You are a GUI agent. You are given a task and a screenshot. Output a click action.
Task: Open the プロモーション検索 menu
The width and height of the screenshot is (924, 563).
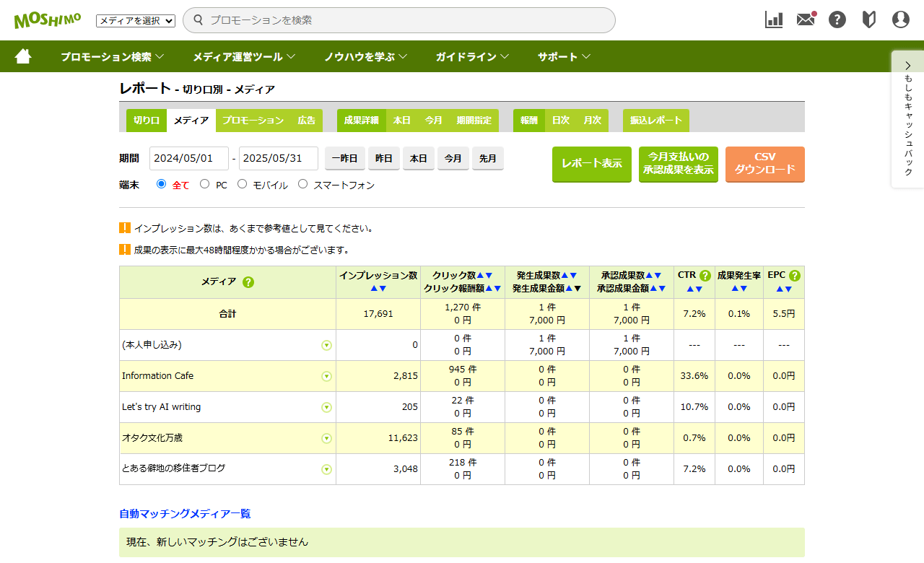click(112, 56)
